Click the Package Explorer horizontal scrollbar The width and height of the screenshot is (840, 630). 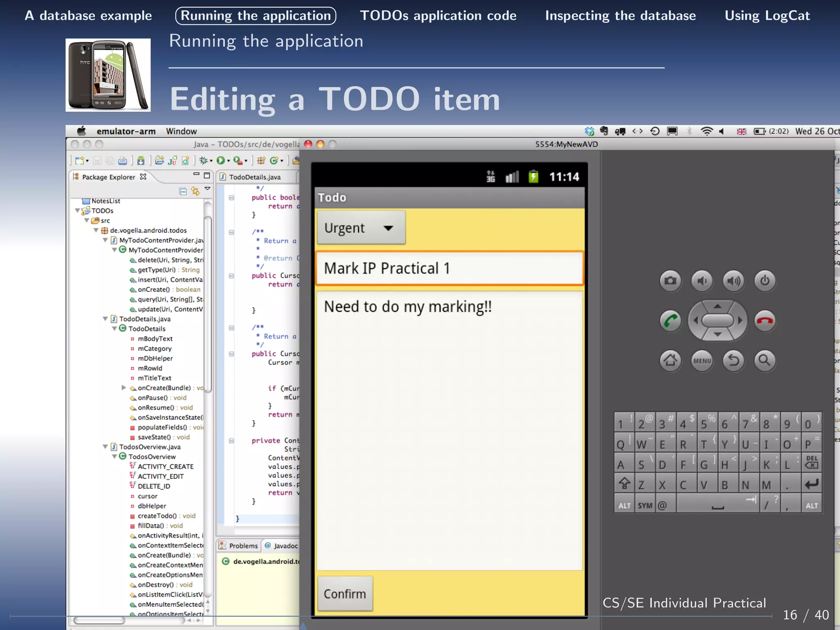click(x=99, y=620)
